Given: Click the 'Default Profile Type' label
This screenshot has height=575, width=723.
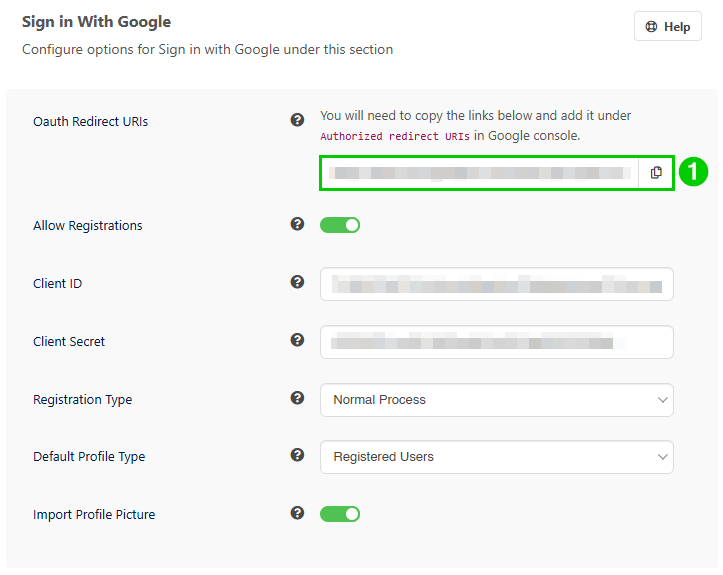Looking at the screenshot, I should coord(89,456).
